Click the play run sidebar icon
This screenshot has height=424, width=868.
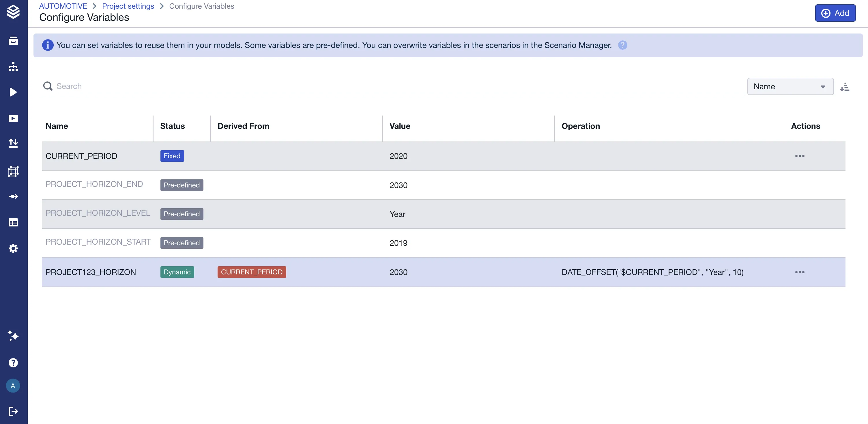pyautogui.click(x=13, y=92)
